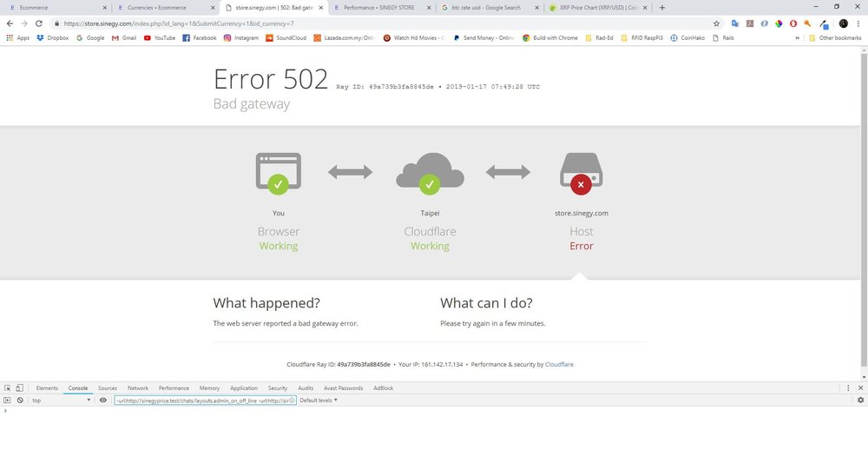Open the red Opera-style extension icon

click(x=793, y=23)
